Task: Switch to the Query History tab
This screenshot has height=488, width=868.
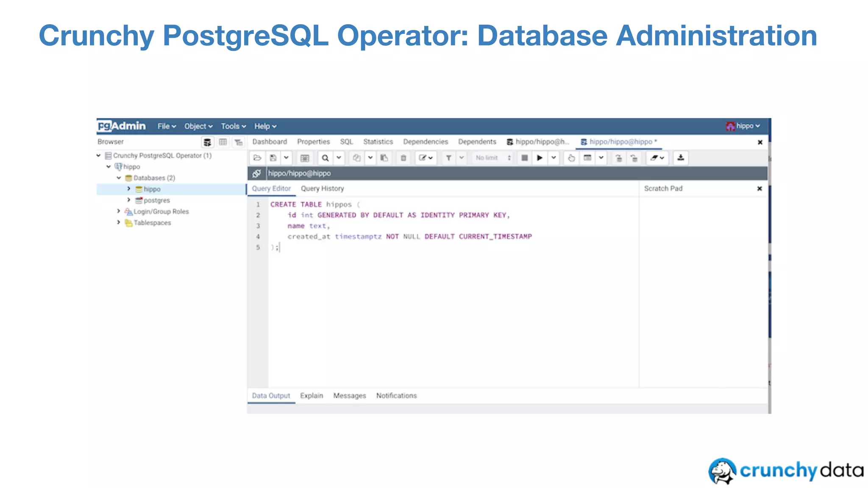Action: point(323,189)
